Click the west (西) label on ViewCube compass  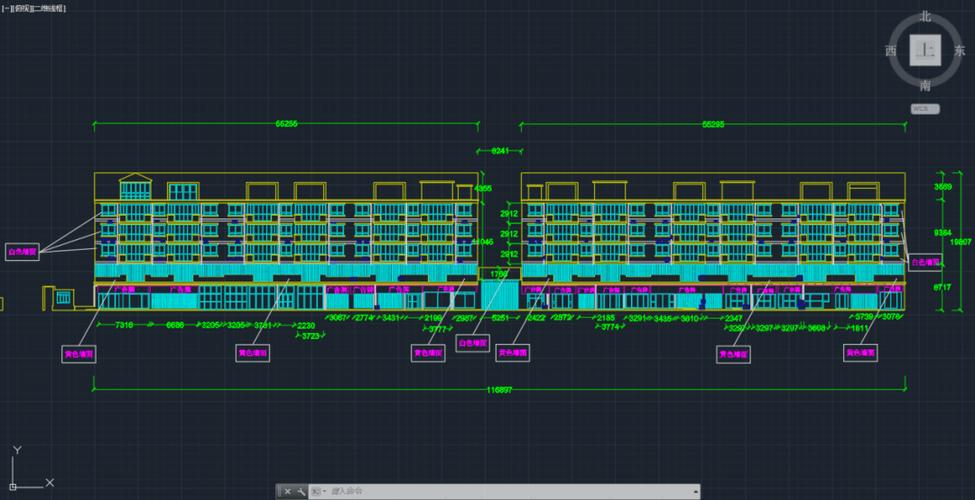coord(890,51)
